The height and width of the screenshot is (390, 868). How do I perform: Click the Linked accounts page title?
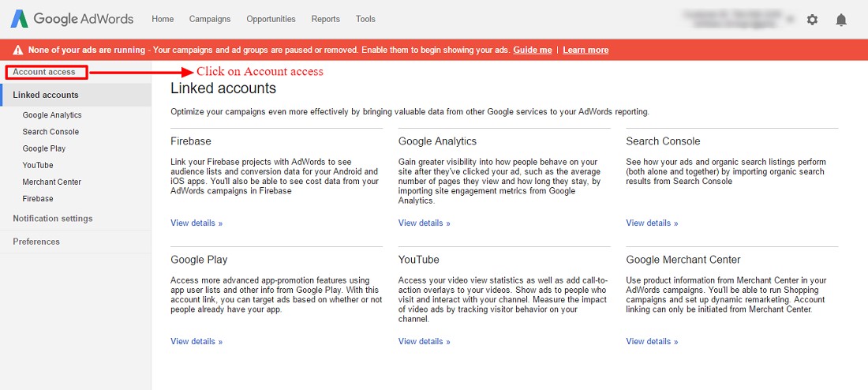point(223,88)
